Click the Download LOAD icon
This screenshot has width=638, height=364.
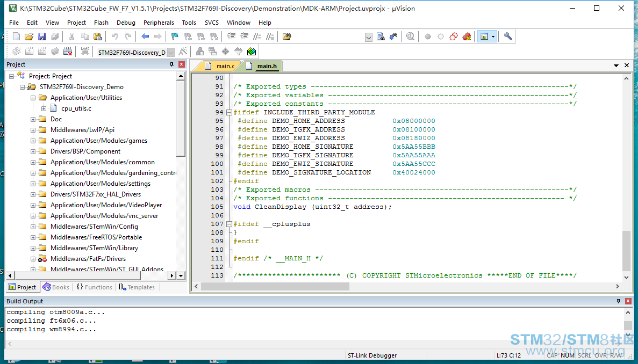[84, 52]
